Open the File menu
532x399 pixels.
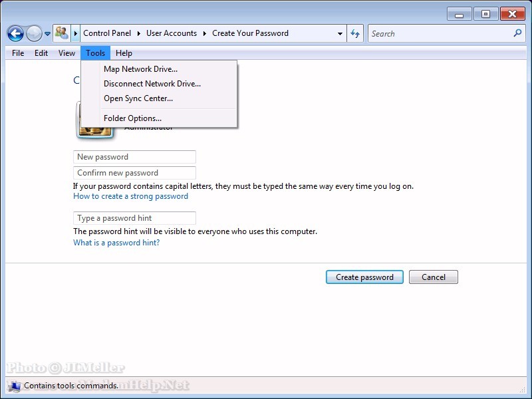coord(18,53)
